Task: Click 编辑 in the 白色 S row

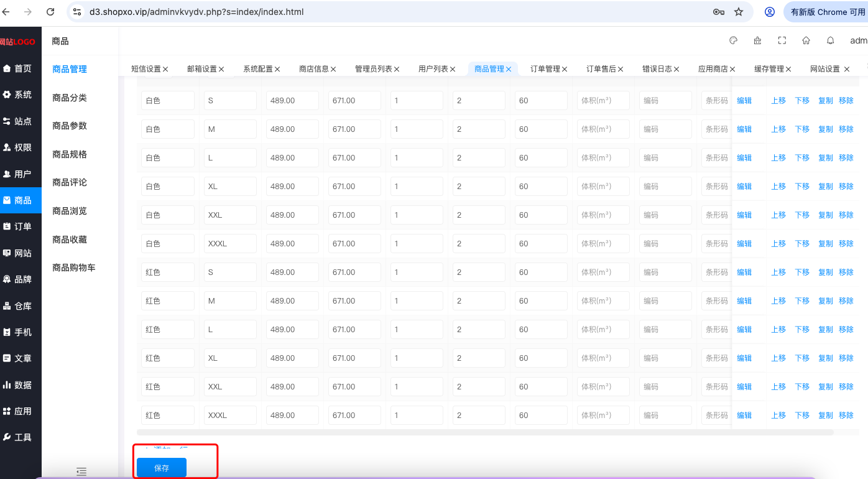Action: click(744, 101)
